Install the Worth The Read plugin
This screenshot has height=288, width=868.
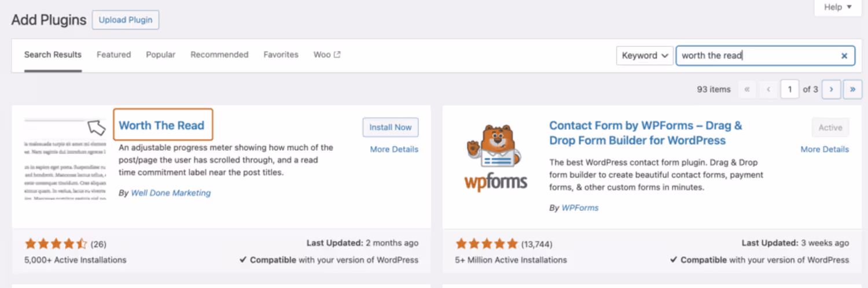391,127
